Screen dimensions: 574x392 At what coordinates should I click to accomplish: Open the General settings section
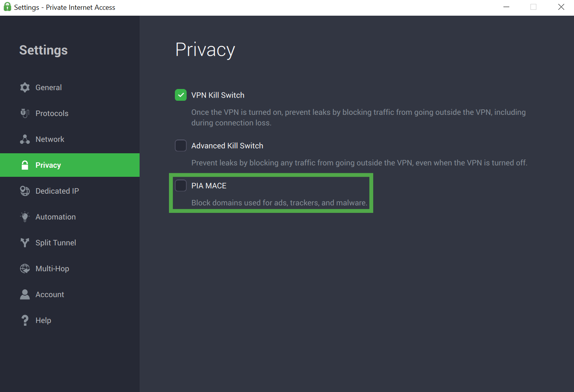[x=70, y=87]
